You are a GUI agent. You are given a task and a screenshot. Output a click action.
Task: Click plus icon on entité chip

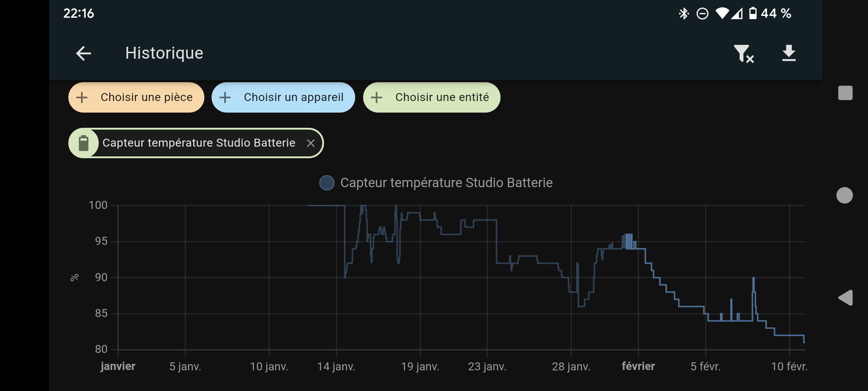376,97
